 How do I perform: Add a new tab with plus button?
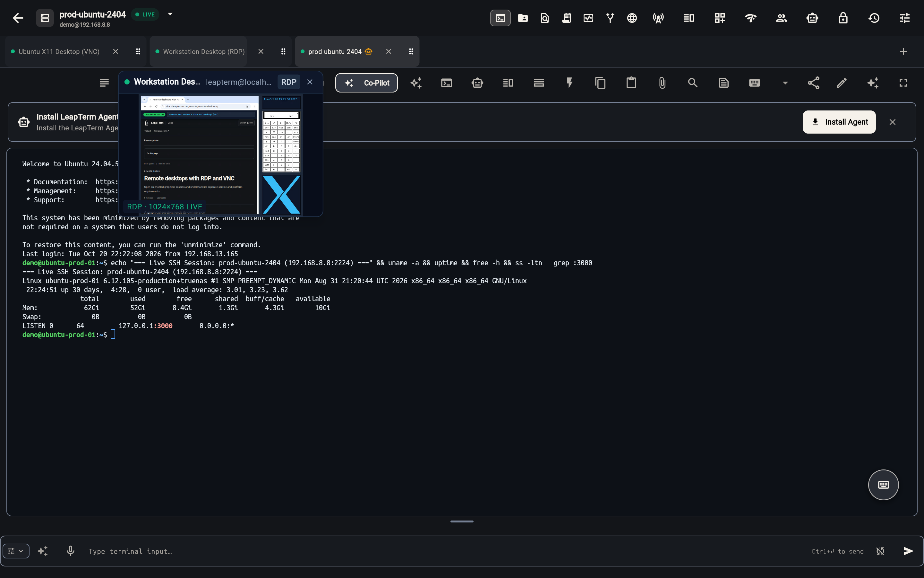pos(903,51)
